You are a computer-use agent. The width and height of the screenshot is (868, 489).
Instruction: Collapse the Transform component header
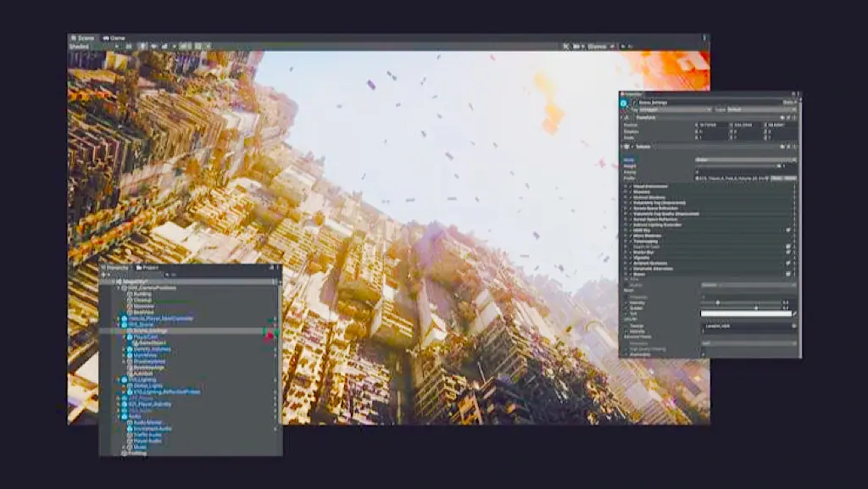[x=709, y=117]
